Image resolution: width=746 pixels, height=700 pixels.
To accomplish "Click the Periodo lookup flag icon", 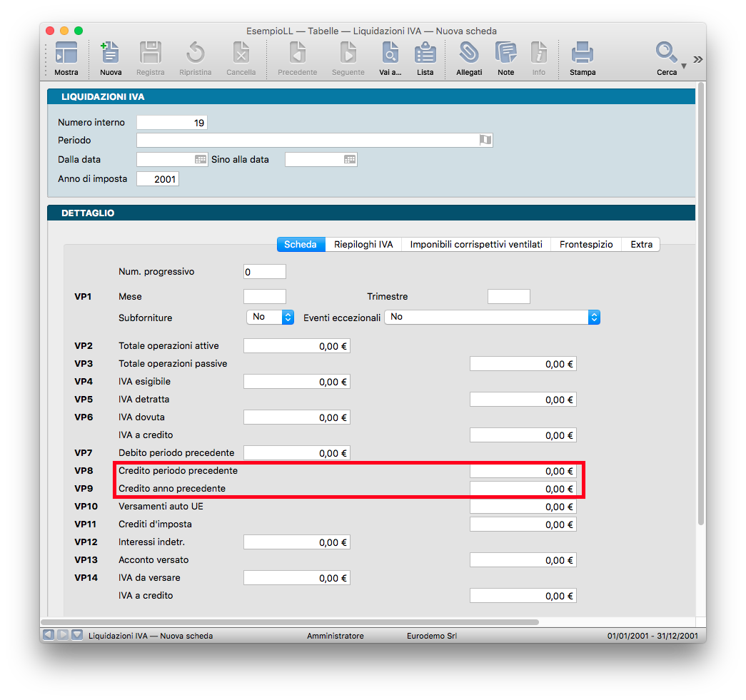I will pyautogui.click(x=485, y=140).
